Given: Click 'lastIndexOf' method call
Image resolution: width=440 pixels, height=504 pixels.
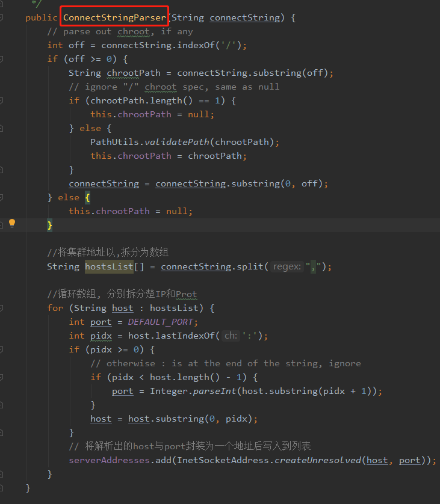Looking at the screenshot, I should coord(185,336).
